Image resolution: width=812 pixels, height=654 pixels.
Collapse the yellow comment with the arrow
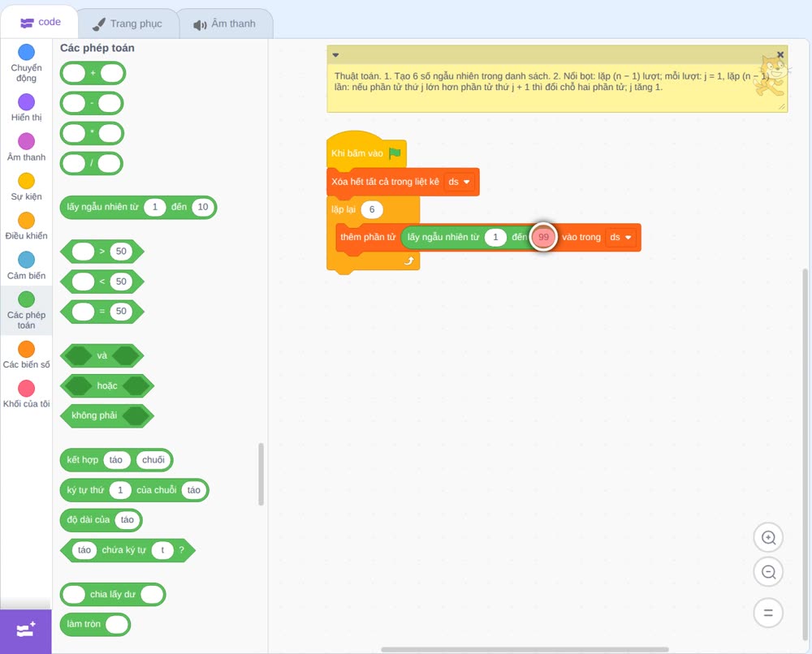coord(335,55)
